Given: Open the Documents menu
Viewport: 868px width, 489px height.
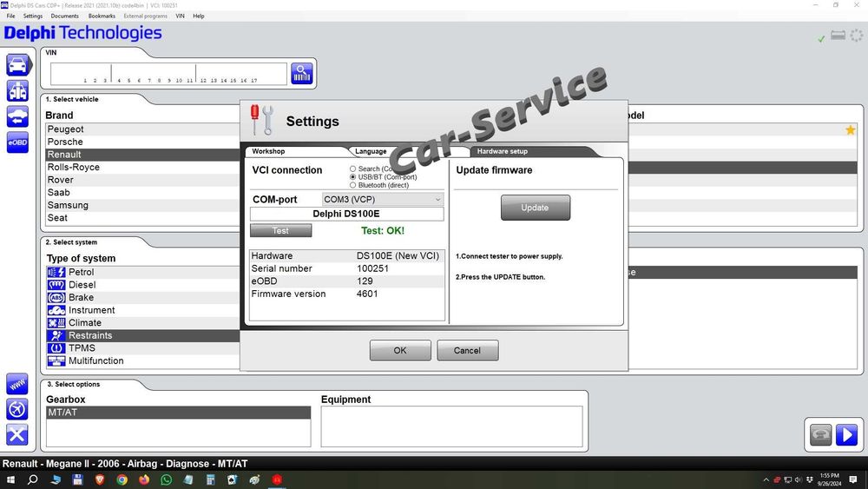Looking at the screenshot, I should pyautogui.click(x=65, y=16).
